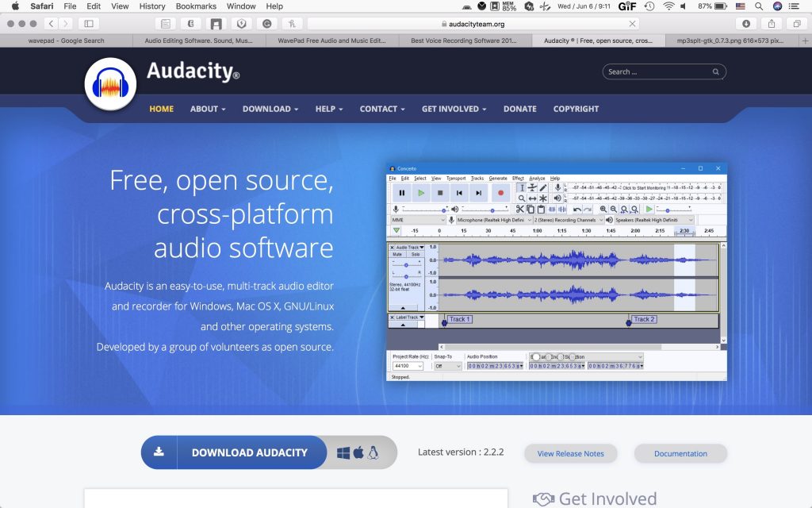Viewport: 812px width, 508px height.
Task: Open the Safari share sheet icon
Action: [772, 23]
